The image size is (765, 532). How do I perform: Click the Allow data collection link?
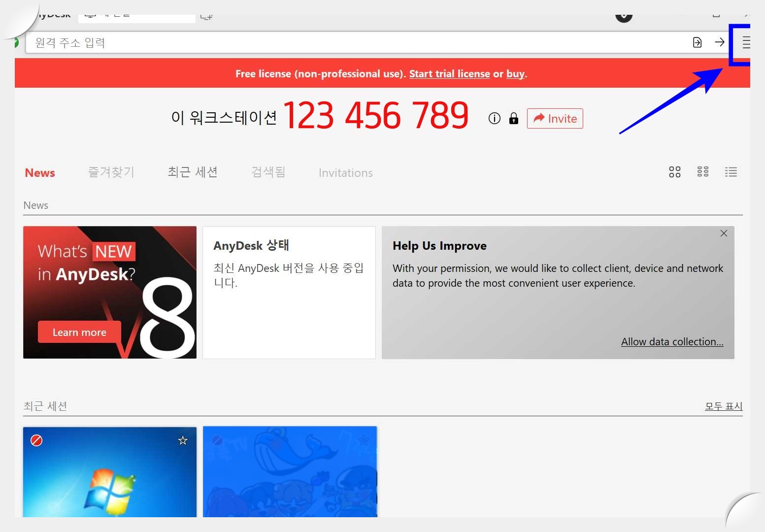(672, 341)
